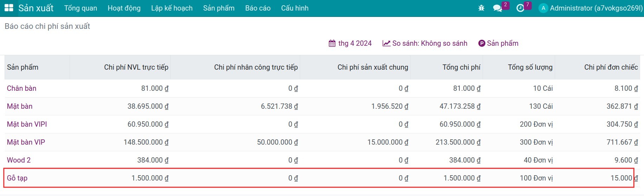Click the 304.750 ₫ unit cost cell
The image size is (644, 196).
[x=622, y=124]
